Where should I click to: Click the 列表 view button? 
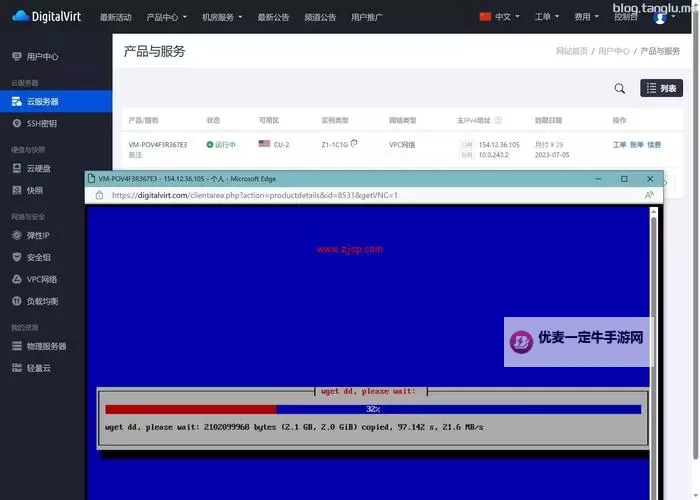pyautogui.click(x=662, y=88)
